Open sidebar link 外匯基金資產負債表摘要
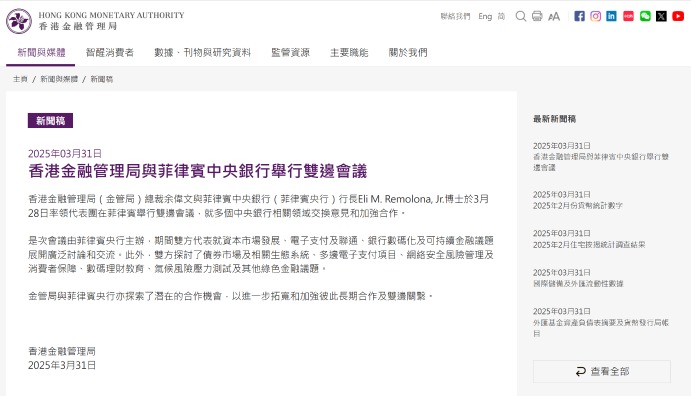The image size is (691, 396). 601,328
